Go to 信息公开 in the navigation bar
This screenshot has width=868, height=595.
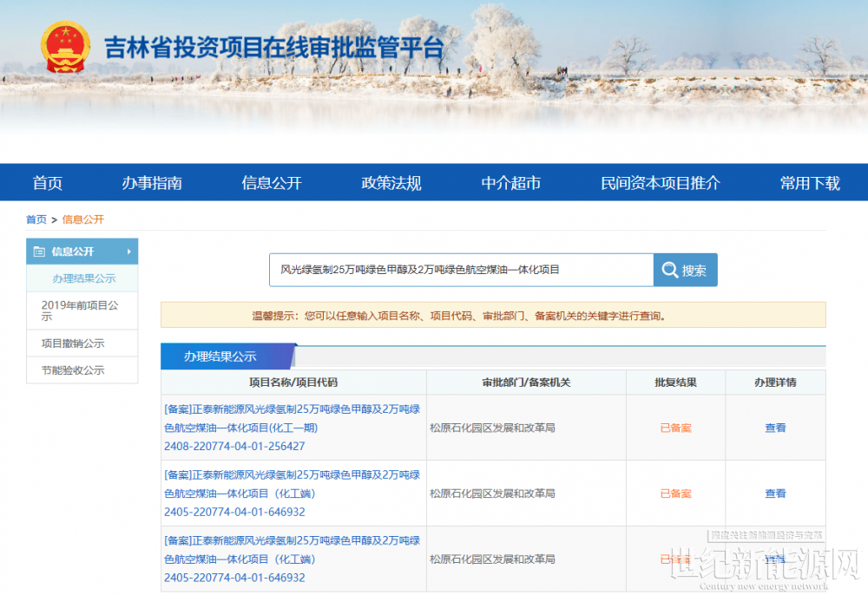pos(272,183)
